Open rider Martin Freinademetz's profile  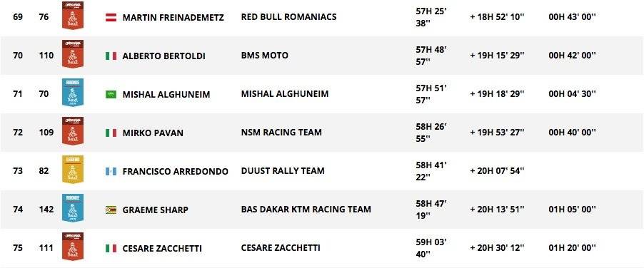pyautogui.click(x=173, y=18)
